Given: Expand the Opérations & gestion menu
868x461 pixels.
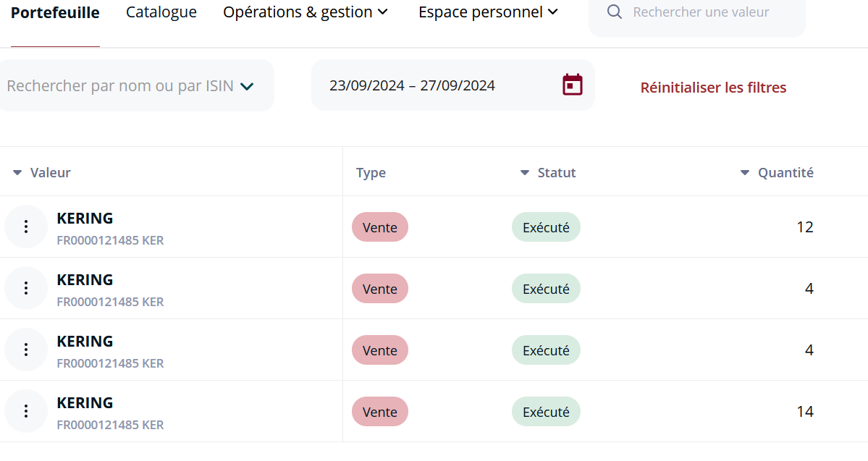Looking at the screenshot, I should (306, 12).
